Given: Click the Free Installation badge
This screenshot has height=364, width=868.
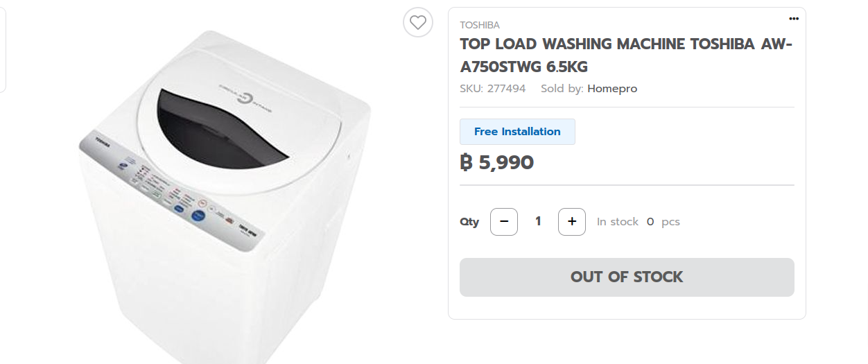Looking at the screenshot, I should (517, 132).
